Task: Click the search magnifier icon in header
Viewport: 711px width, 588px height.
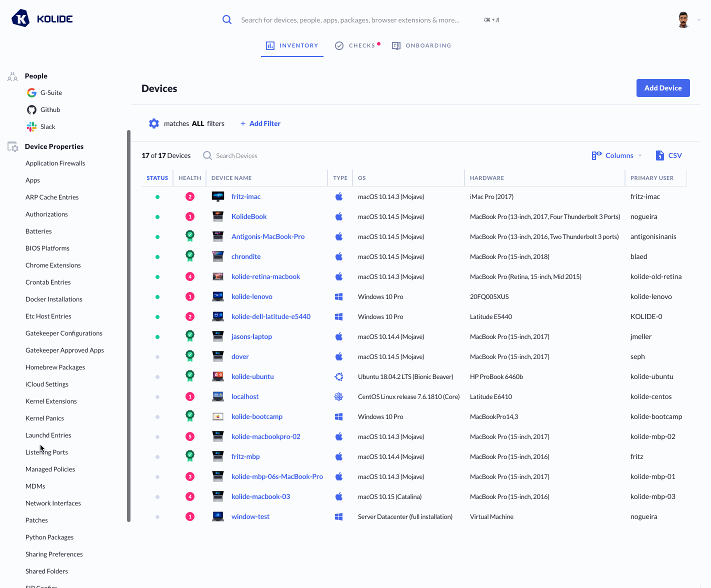Action: coord(227,19)
